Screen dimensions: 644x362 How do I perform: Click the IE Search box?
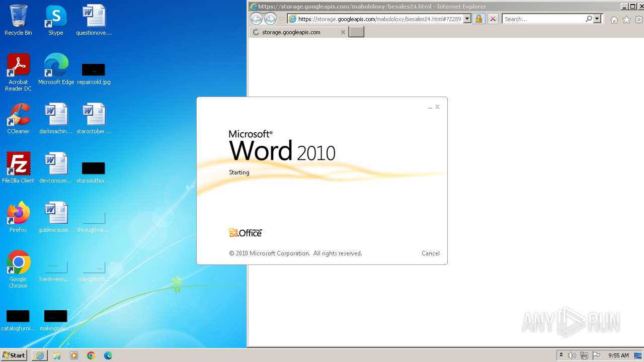[x=543, y=19]
